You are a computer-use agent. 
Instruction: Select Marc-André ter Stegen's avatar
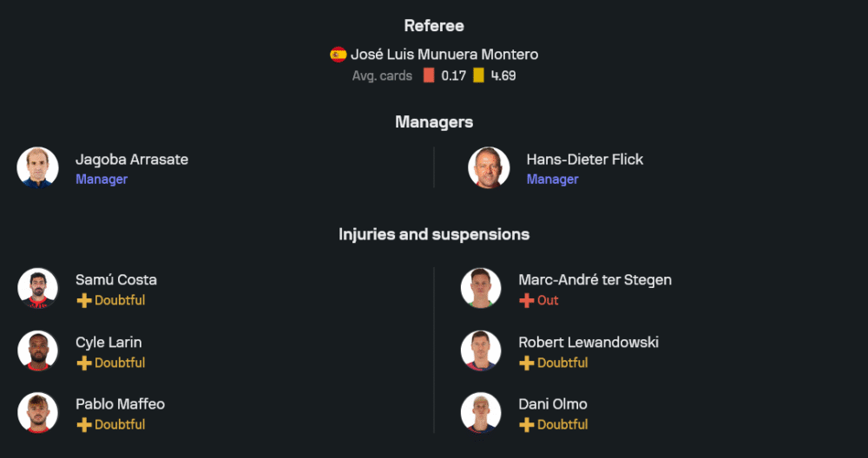click(x=481, y=289)
